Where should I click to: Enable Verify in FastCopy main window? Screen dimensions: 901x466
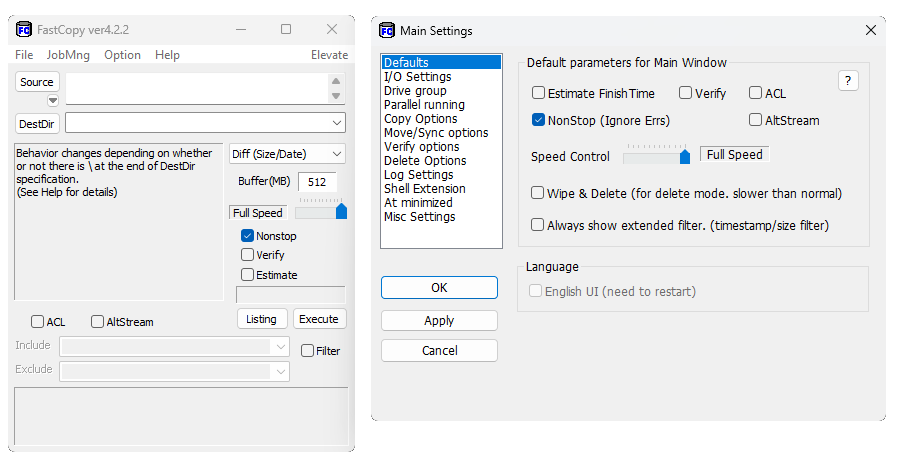coord(248,255)
